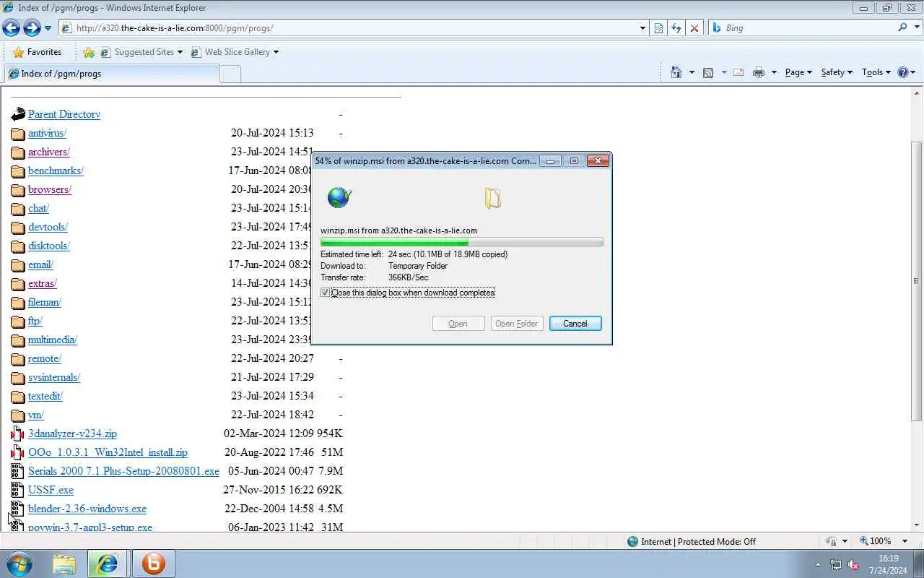924x578 pixels.
Task: Uncheck Close this dialog box when download completes
Action: (326, 293)
